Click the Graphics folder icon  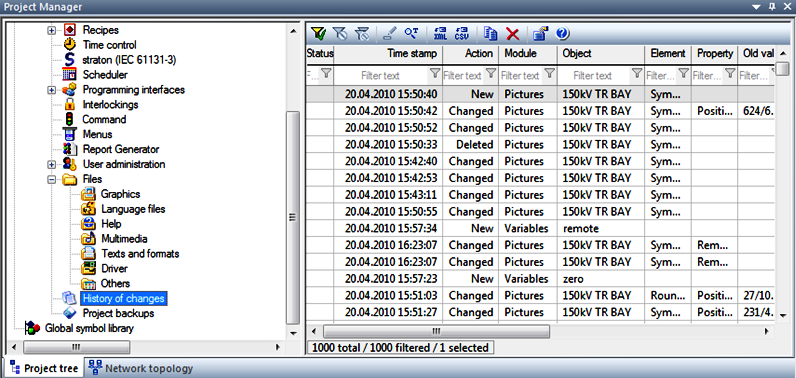88,194
